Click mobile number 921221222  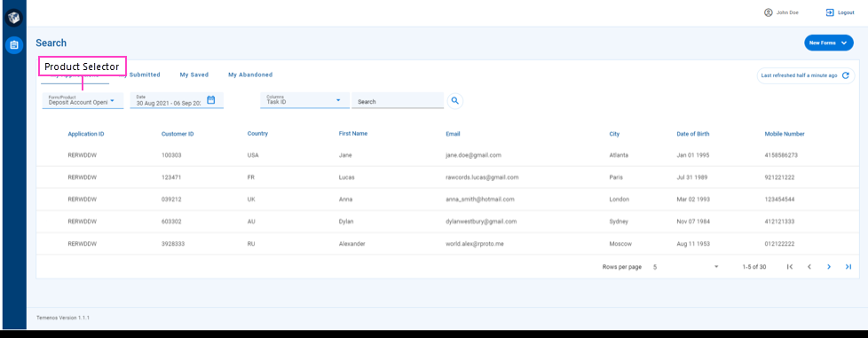(x=779, y=177)
